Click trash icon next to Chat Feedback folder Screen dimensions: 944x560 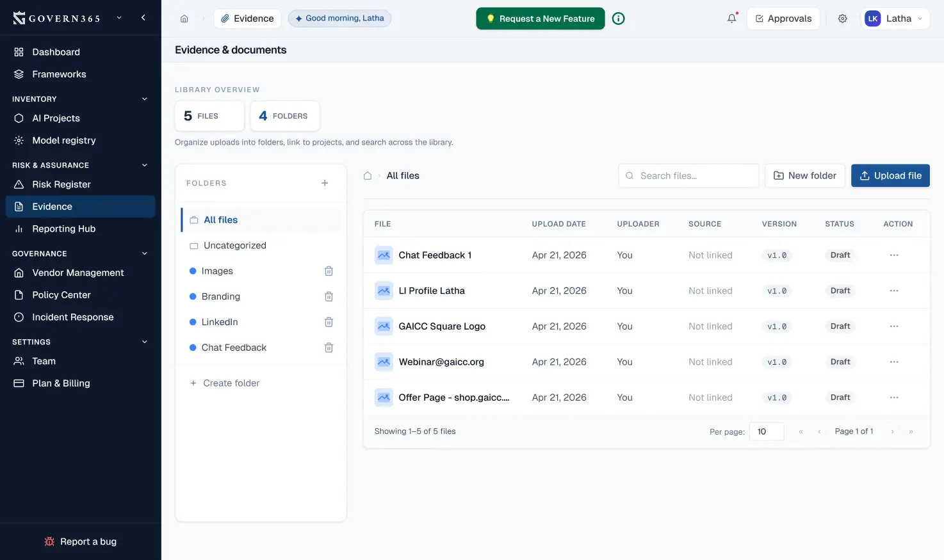point(329,348)
